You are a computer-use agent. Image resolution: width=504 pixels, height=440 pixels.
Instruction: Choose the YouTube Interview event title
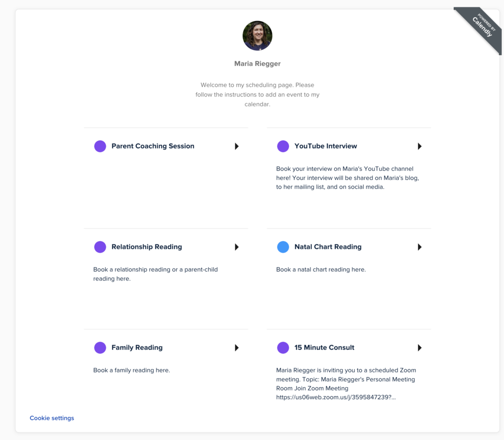325,146
